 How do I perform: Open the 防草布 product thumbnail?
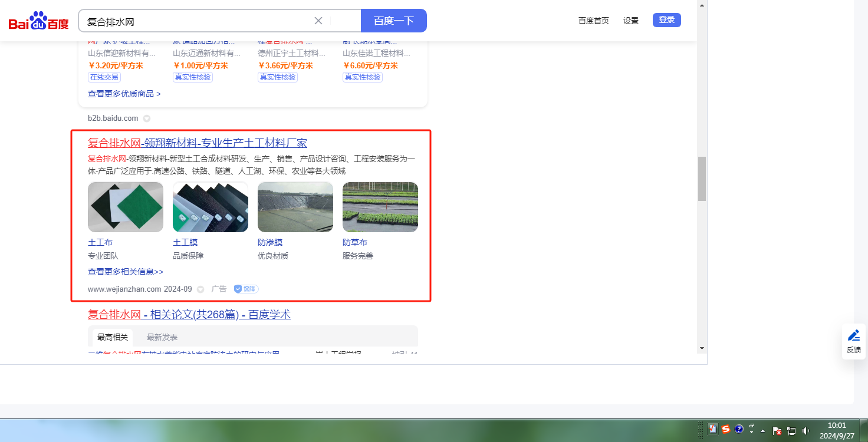[380, 207]
